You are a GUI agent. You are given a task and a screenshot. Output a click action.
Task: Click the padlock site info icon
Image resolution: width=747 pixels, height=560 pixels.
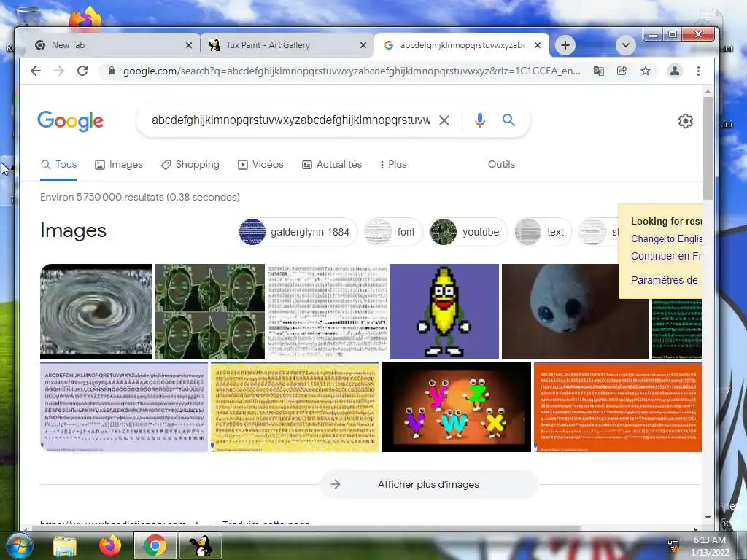click(x=112, y=71)
